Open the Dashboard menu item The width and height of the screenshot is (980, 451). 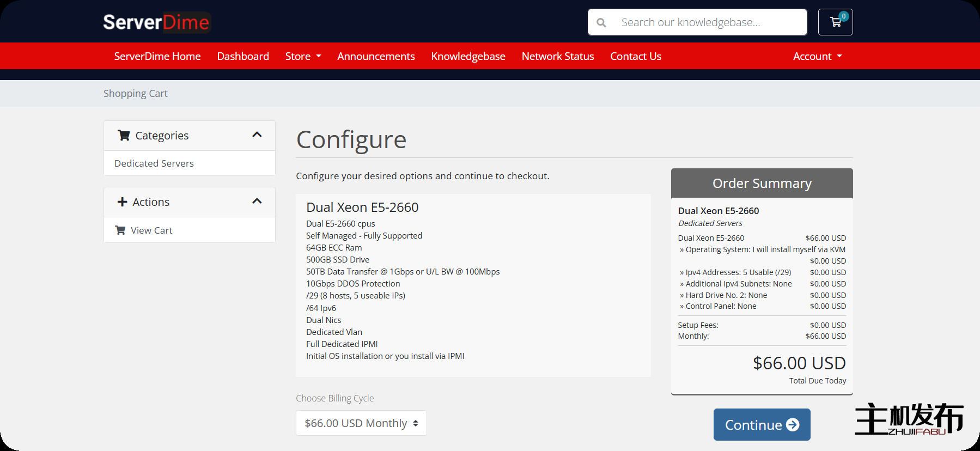(243, 56)
